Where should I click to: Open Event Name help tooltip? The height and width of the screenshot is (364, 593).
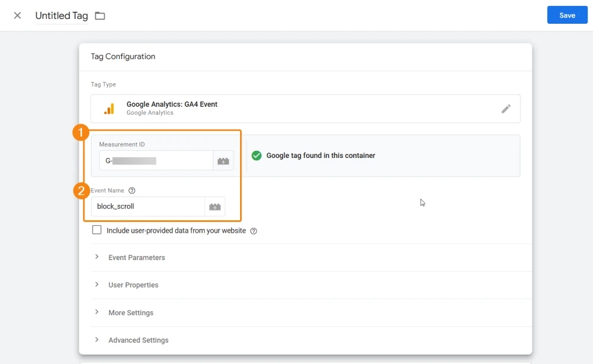coord(132,191)
